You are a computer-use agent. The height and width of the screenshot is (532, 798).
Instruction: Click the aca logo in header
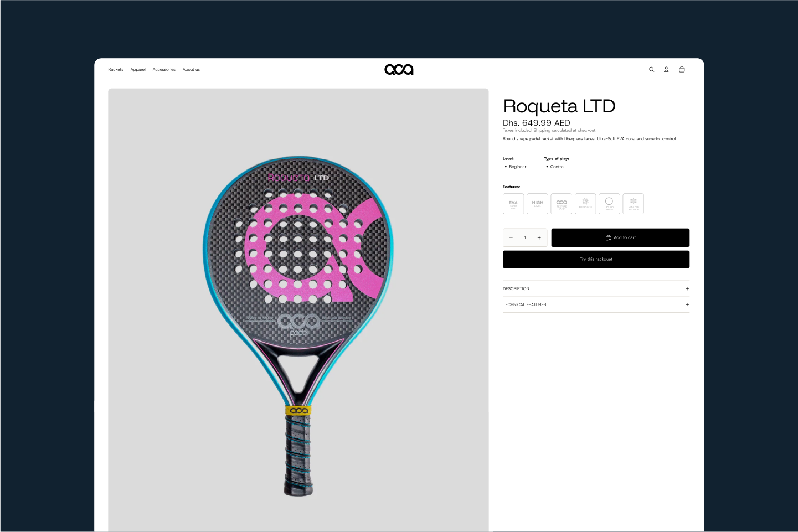(399, 69)
